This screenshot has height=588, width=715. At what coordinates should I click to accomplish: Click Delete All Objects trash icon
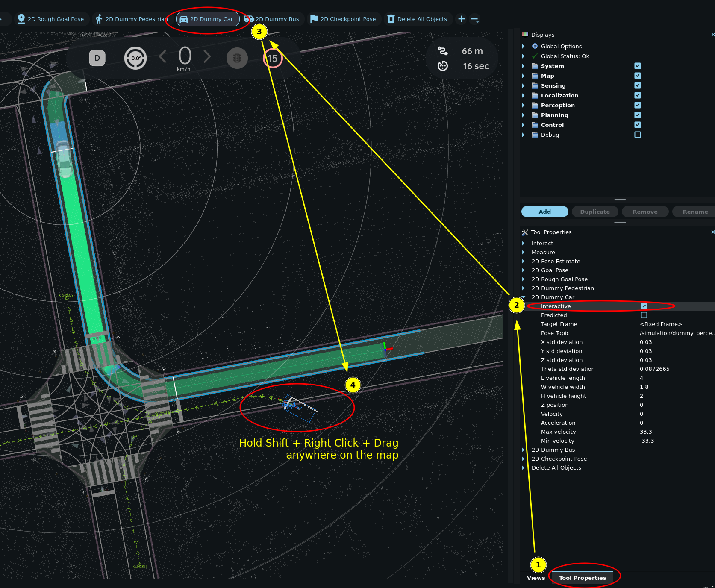coord(391,19)
